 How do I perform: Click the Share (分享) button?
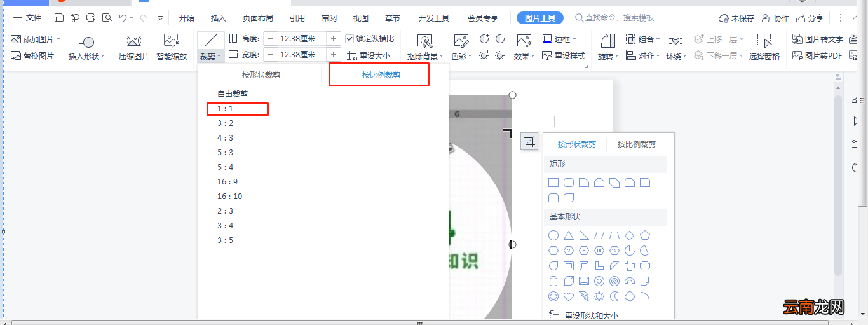point(810,18)
